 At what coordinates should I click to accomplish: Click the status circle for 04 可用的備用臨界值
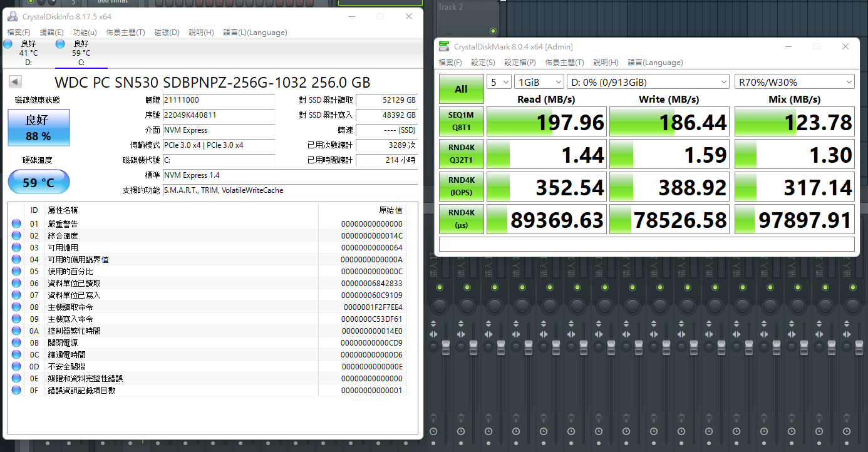[16, 259]
